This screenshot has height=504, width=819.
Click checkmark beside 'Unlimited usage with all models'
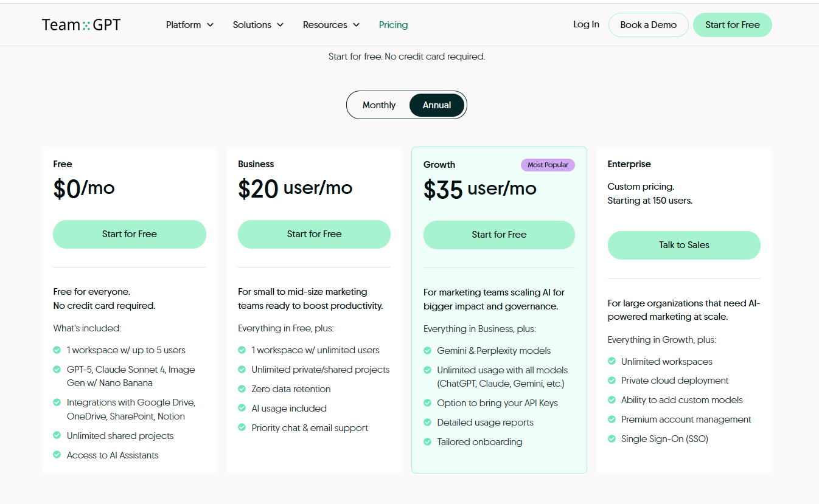coord(427,370)
